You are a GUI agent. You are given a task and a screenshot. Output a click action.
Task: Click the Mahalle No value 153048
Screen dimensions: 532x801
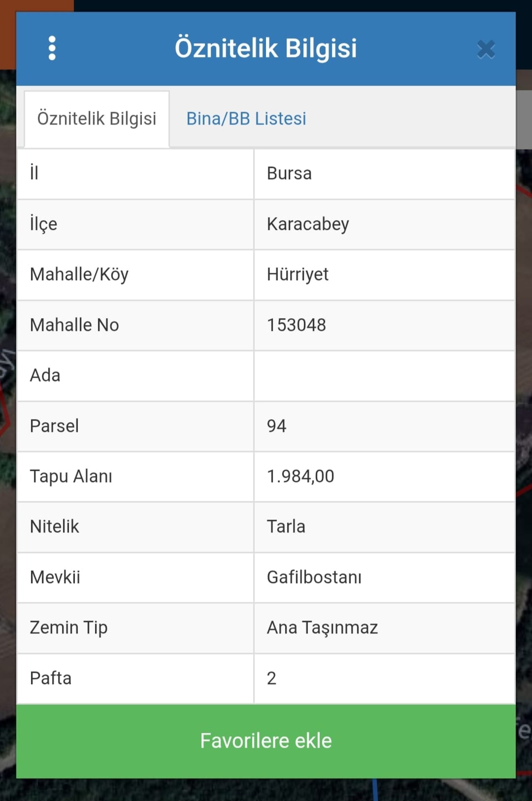coord(296,325)
